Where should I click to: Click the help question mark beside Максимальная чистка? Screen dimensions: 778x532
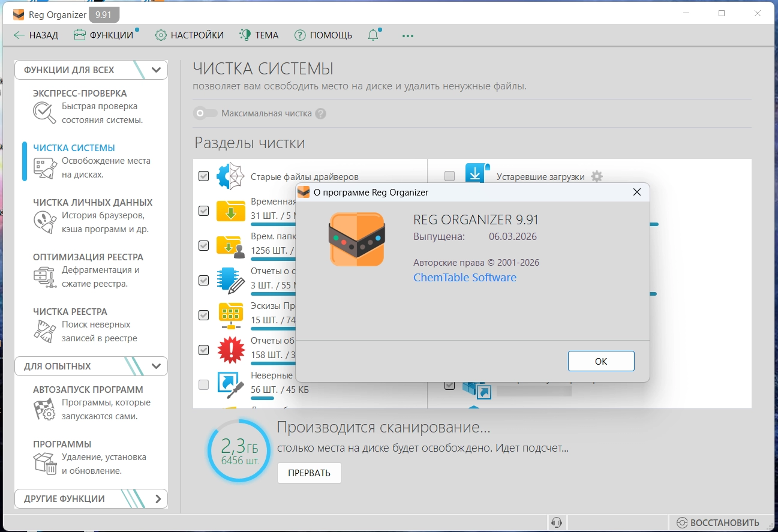pyautogui.click(x=321, y=113)
